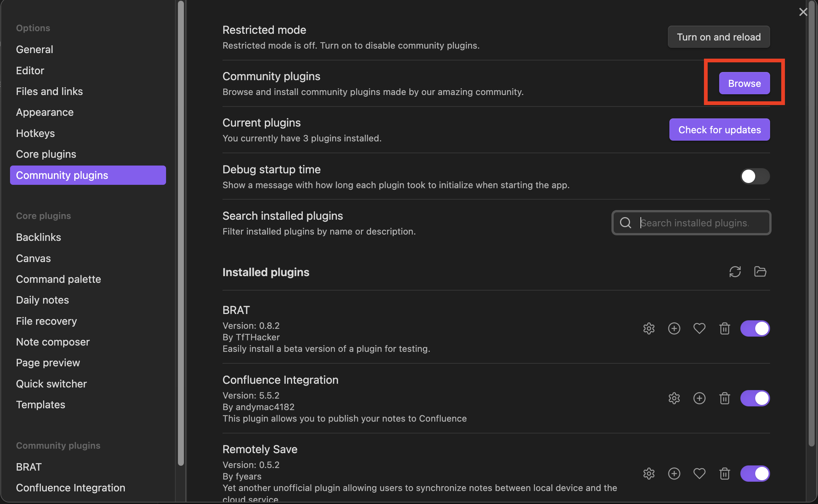
Task: Disable Confluence Integration plugin toggle
Action: click(755, 398)
